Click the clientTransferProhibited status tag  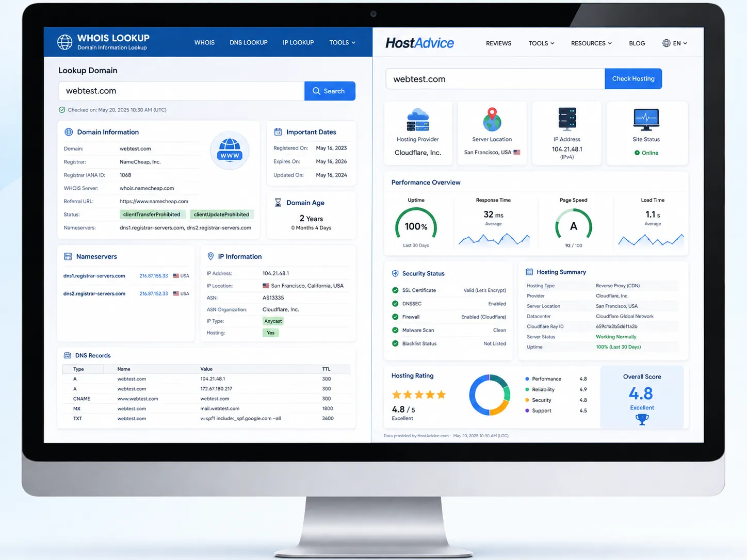[x=152, y=215]
